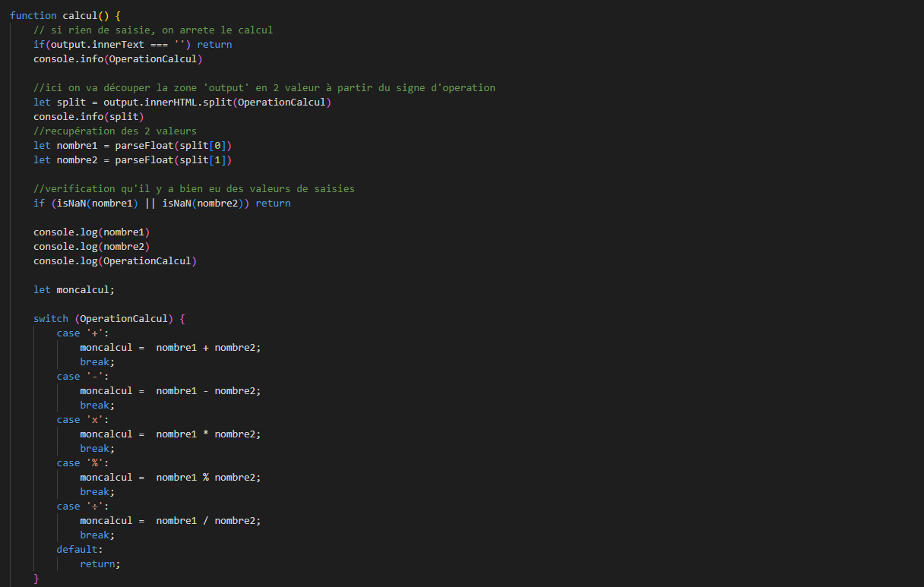Click the function name calcul in the declaration

pyautogui.click(x=80, y=15)
